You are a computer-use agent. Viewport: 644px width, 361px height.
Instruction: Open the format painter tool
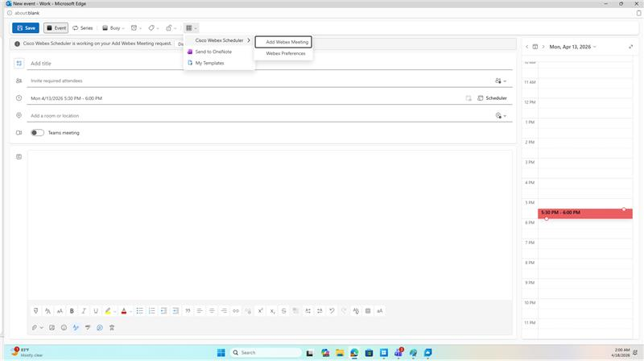pyautogui.click(x=35, y=311)
